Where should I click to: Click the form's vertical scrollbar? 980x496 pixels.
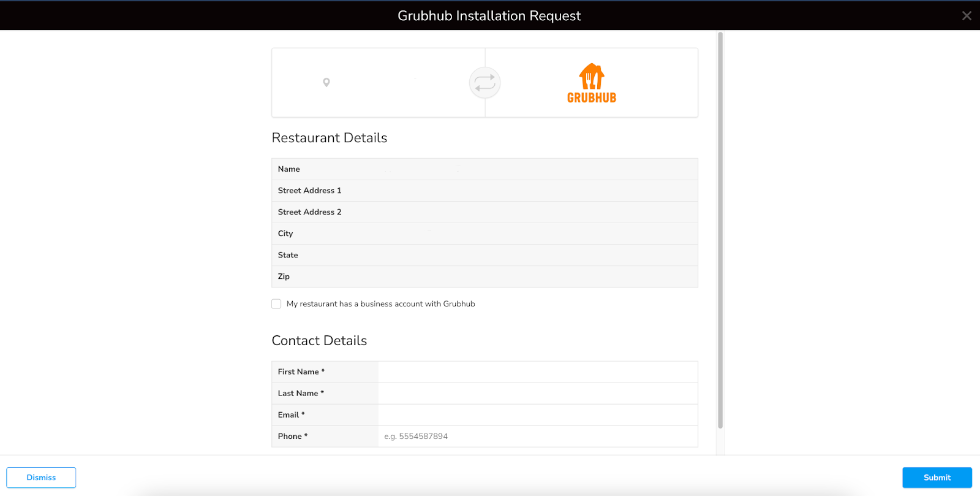click(720, 230)
